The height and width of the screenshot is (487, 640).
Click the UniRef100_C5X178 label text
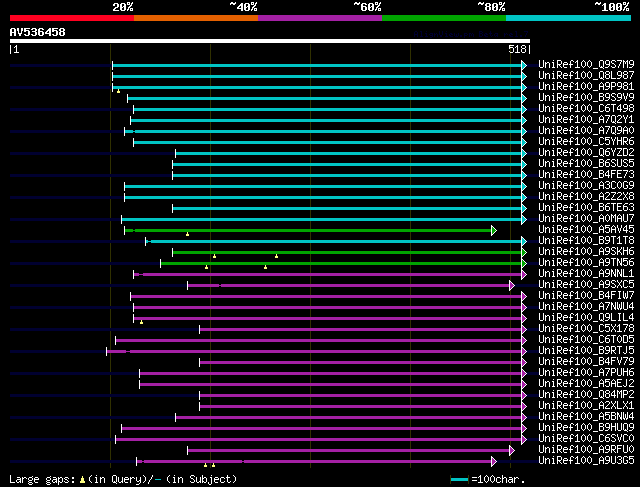(x=586, y=329)
